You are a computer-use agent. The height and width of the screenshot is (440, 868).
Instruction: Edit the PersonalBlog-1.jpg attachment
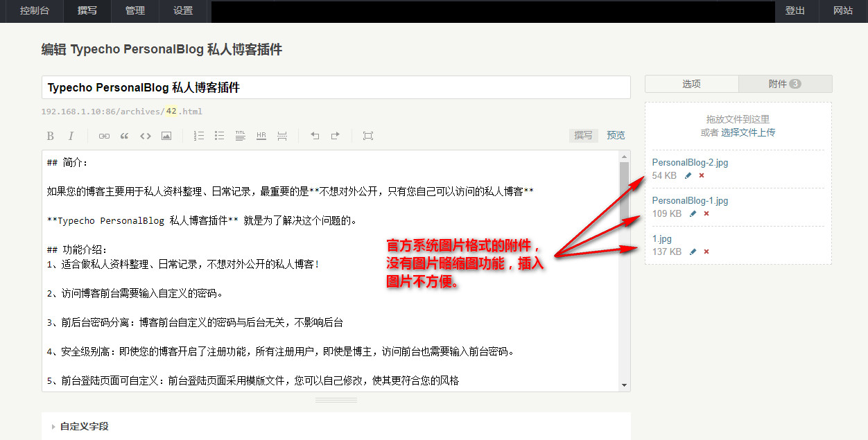tap(693, 213)
